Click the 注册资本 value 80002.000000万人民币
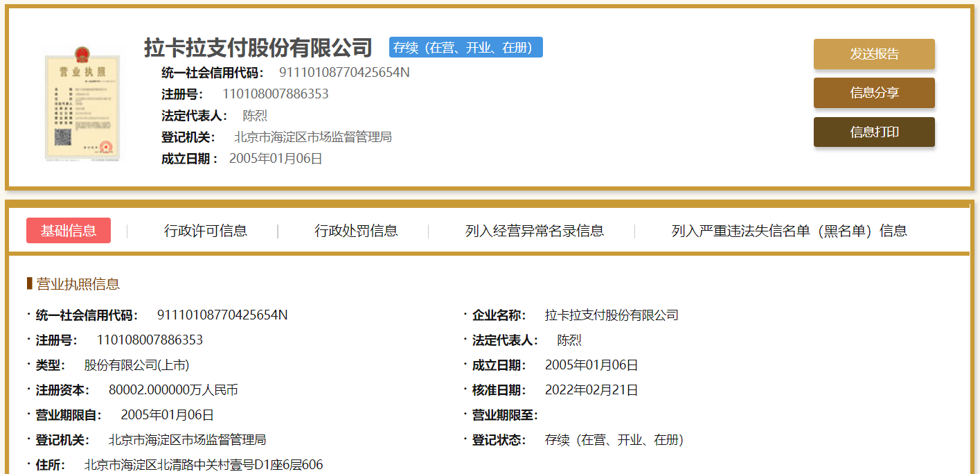The width and height of the screenshot is (980, 474). [x=173, y=390]
